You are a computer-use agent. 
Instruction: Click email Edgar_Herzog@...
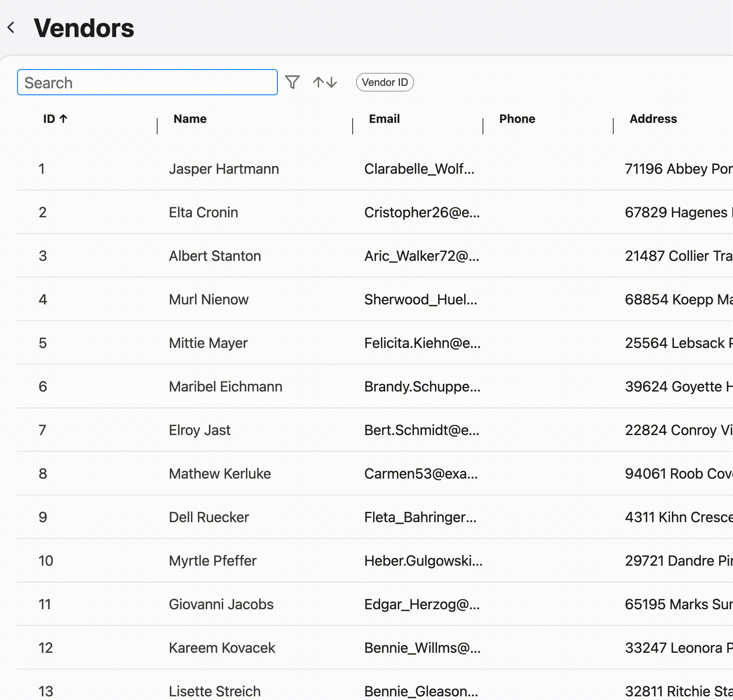pos(422,604)
